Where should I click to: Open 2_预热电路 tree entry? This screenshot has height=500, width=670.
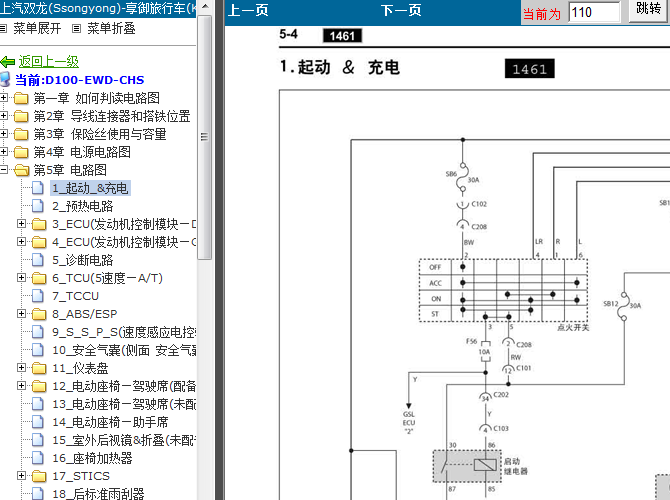[82, 206]
